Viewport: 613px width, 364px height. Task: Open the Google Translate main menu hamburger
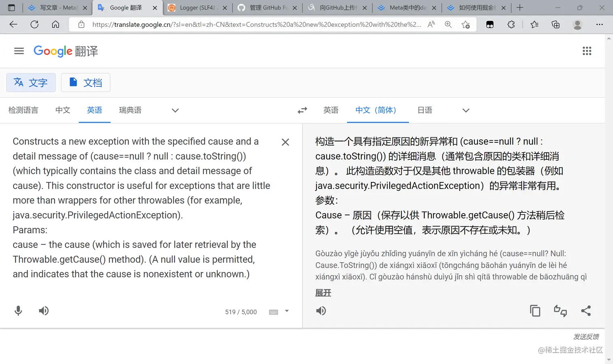point(19,51)
